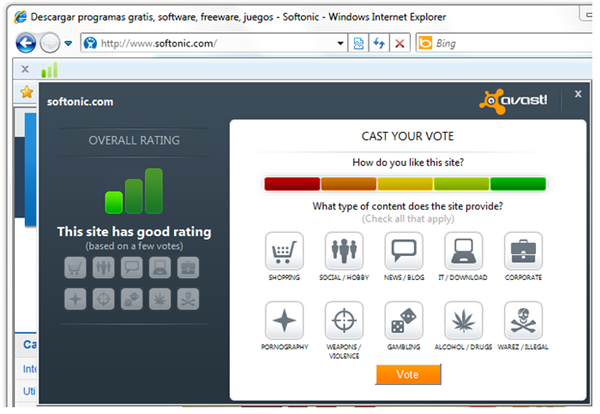Click the greyed speech bubble icon under overall rating

tap(132, 267)
